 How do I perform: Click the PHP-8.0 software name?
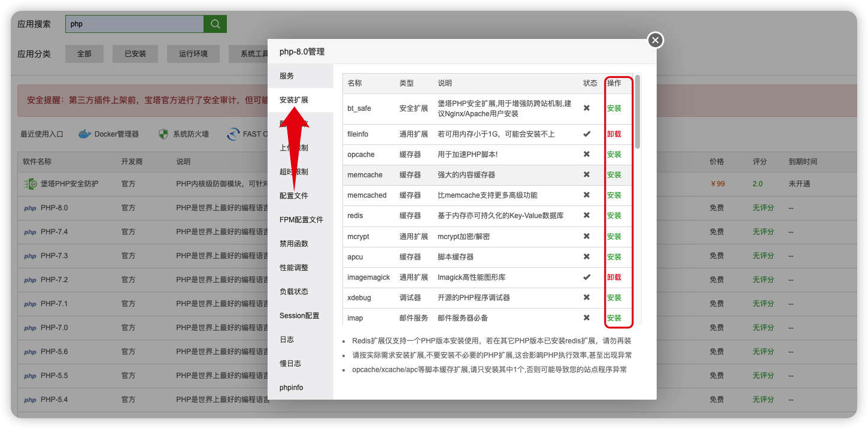pyautogui.click(x=54, y=208)
